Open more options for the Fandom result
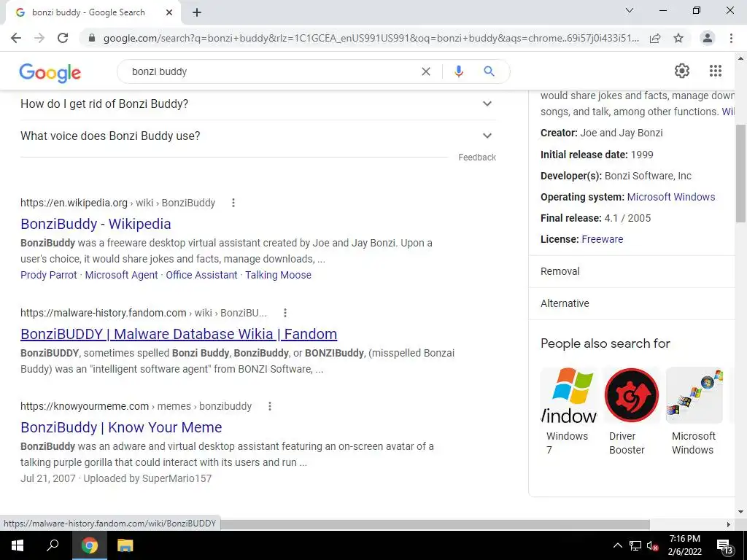 click(285, 313)
